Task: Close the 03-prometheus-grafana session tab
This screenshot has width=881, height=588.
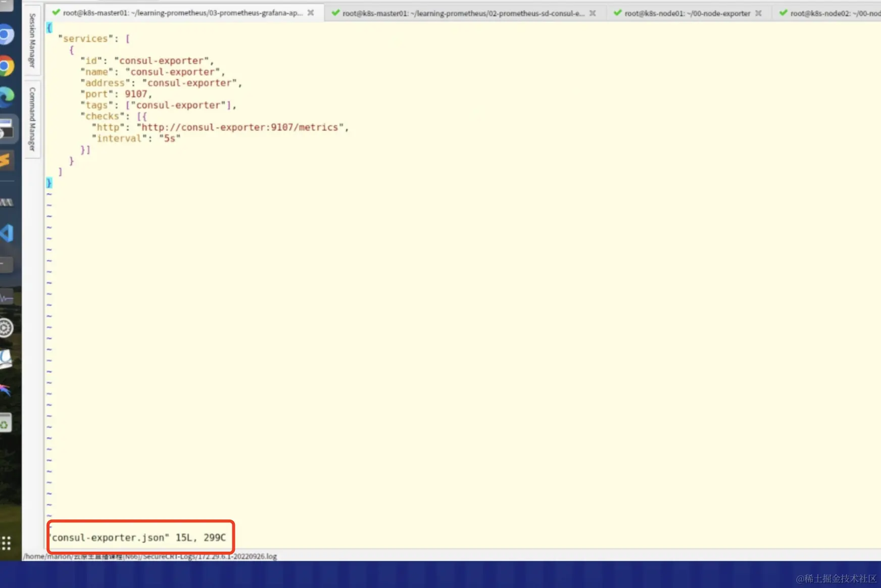Action: click(311, 13)
